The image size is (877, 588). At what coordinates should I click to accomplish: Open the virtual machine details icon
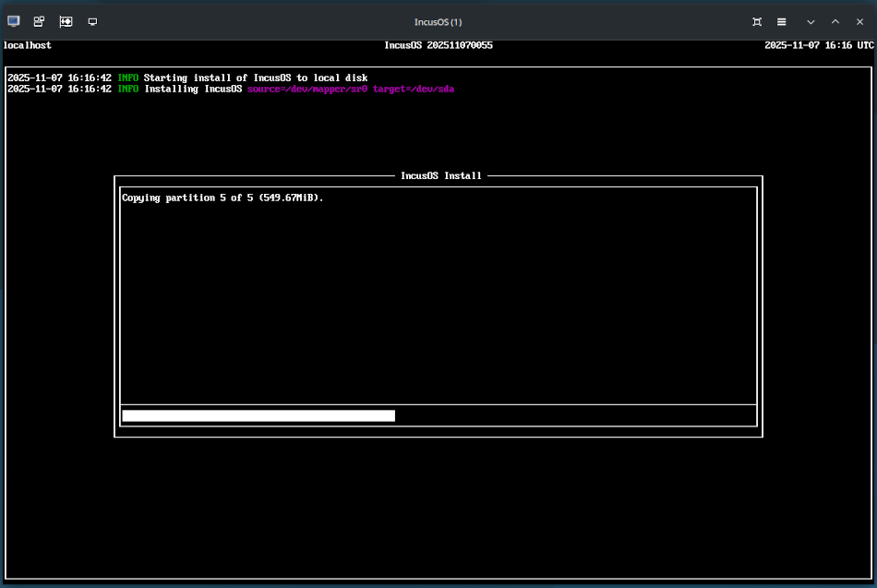[39, 21]
